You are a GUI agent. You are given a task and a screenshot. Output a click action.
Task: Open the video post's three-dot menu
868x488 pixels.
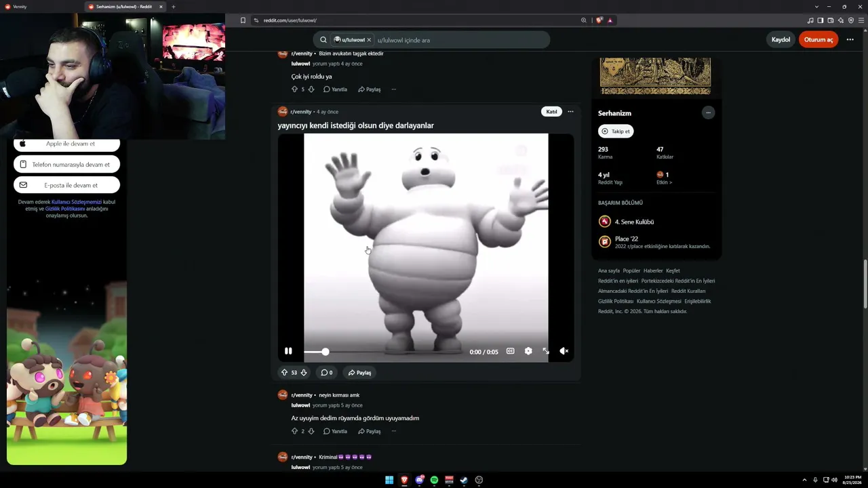[x=570, y=112]
